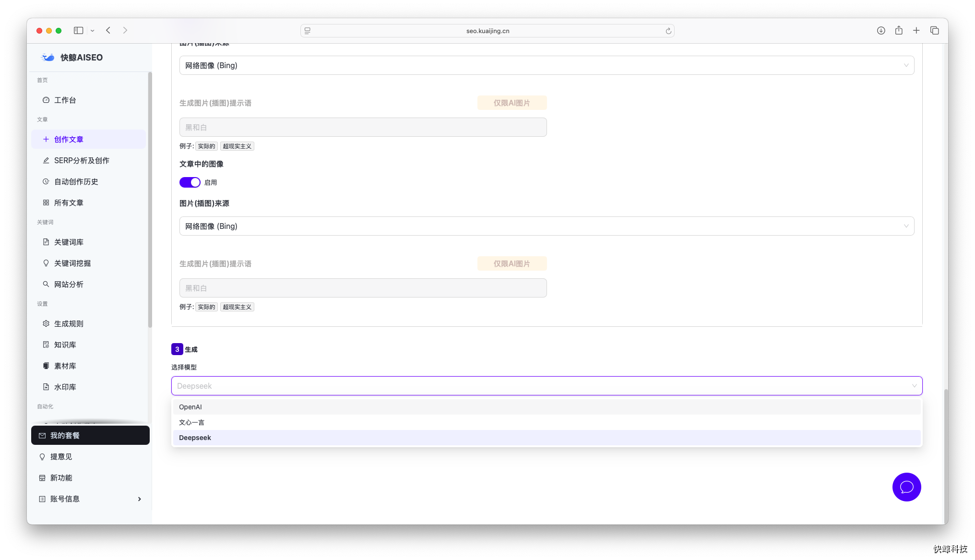Click the seo.kuaijing.cn address bar
Screen dimensions: 975x560
point(487,31)
